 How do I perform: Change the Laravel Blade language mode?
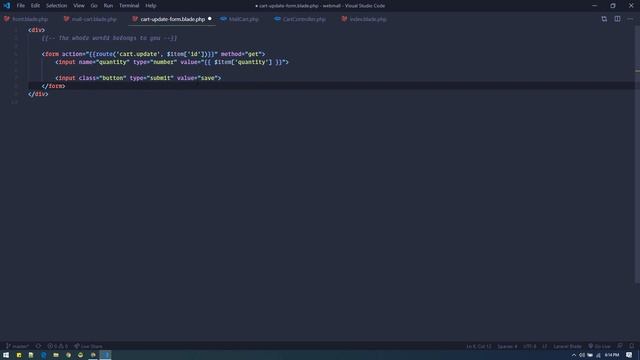(x=567, y=346)
